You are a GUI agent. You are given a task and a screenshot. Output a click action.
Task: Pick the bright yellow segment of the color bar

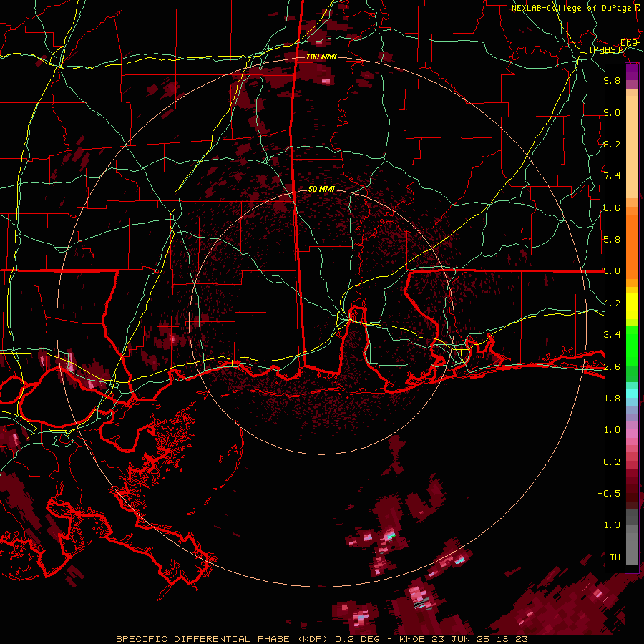coord(632,306)
